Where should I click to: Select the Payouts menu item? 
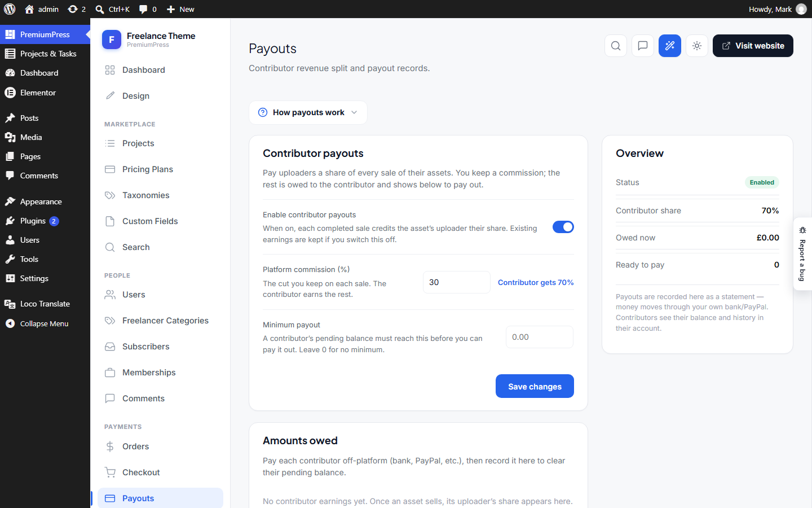(x=161, y=498)
